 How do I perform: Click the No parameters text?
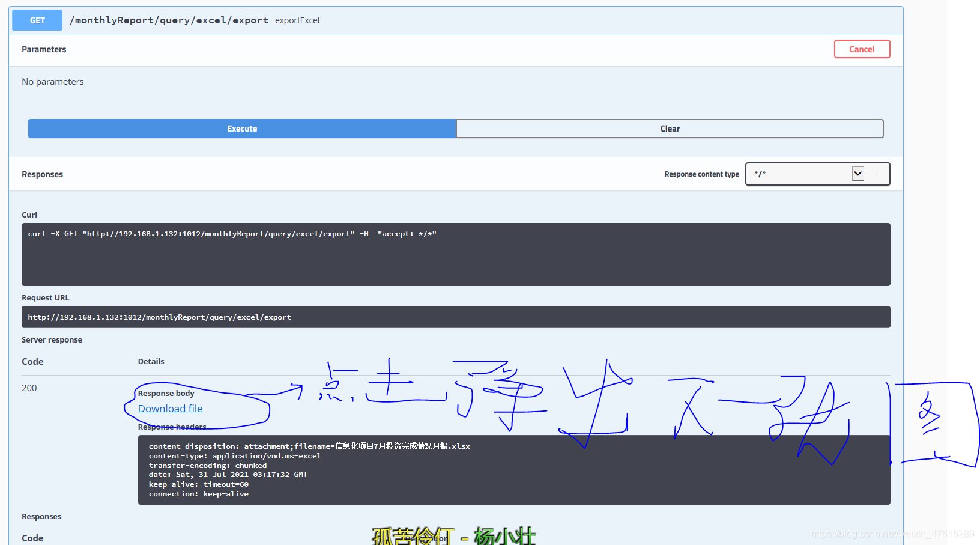pyautogui.click(x=53, y=82)
